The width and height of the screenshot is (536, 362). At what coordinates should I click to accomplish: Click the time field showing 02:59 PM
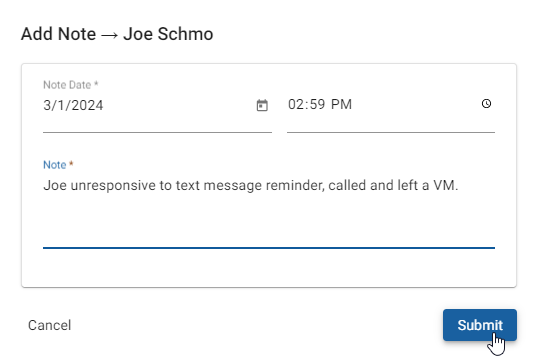tap(391, 105)
